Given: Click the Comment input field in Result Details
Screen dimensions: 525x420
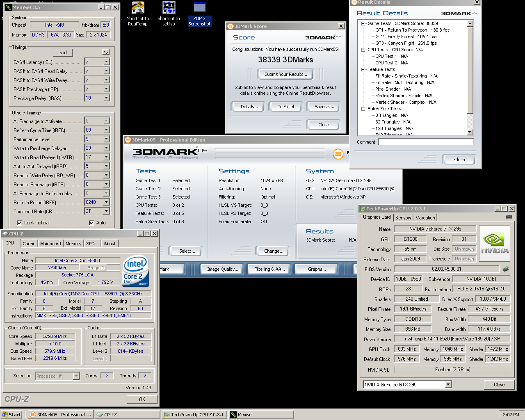Looking at the screenshot, I should [x=426, y=142].
